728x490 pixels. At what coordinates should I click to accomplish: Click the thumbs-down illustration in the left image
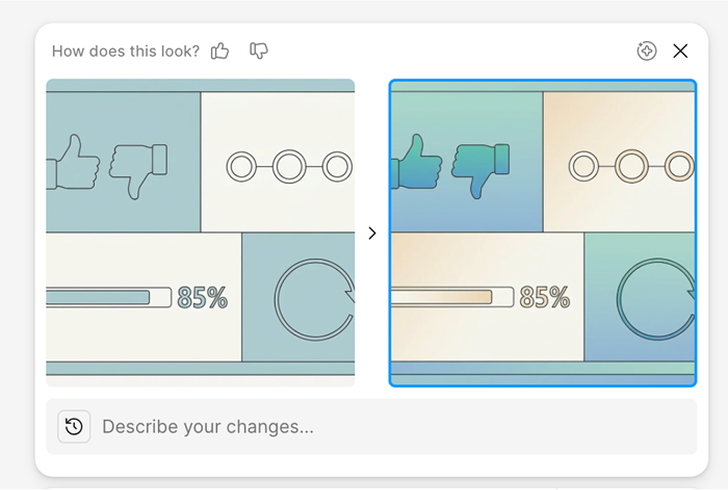point(139,168)
